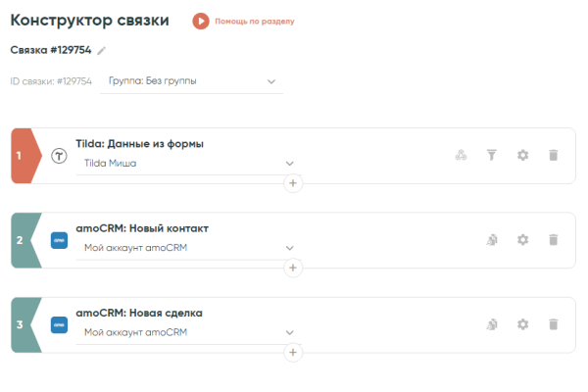Click the amoCRM logo in Новый контакт step
Image resolution: width=588 pixels, height=392 pixels.
pos(59,240)
